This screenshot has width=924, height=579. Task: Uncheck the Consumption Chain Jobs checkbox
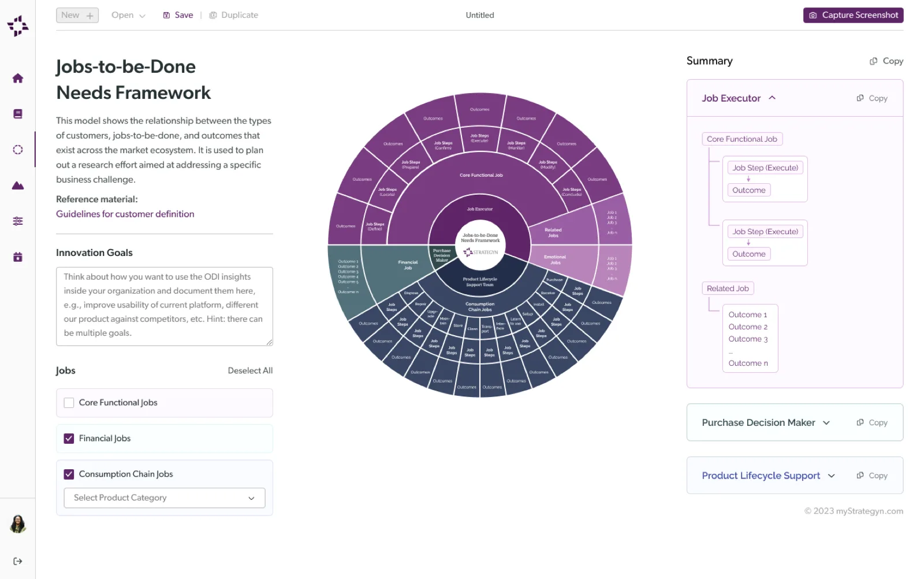click(x=69, y=474)
